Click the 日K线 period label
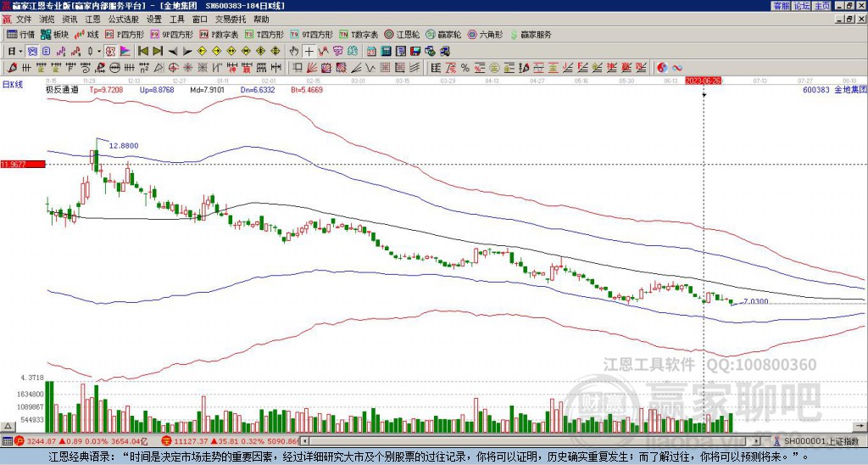The width and height of the screenshot is (868, 465). click(13, 85)
